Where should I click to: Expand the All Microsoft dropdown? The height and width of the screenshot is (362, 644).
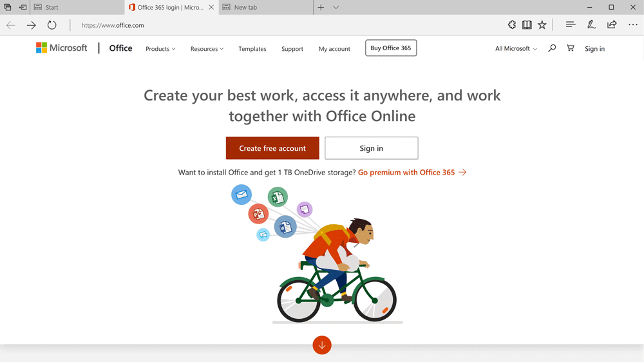(516, 48)
